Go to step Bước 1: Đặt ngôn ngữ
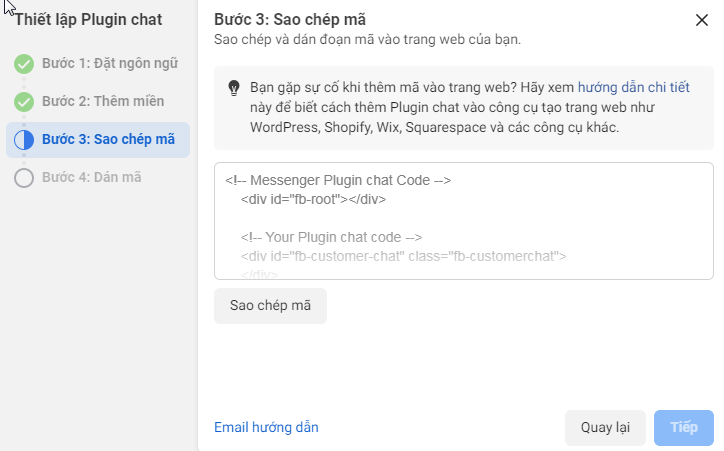Viewport: 724px width, 451px height. (110, 63)
